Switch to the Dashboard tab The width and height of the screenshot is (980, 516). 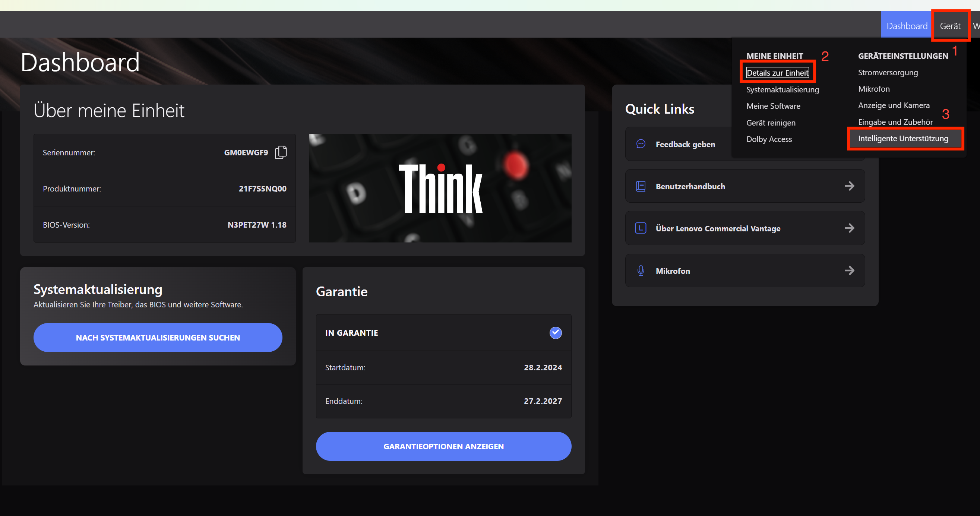pos(907,26)
